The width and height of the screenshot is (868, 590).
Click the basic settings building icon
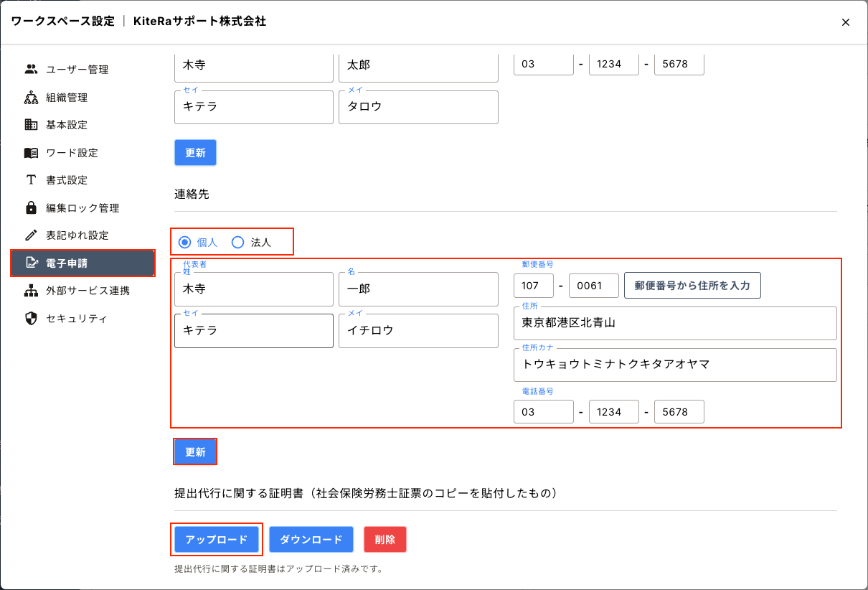pyautogui.click(x=31, y=125)
